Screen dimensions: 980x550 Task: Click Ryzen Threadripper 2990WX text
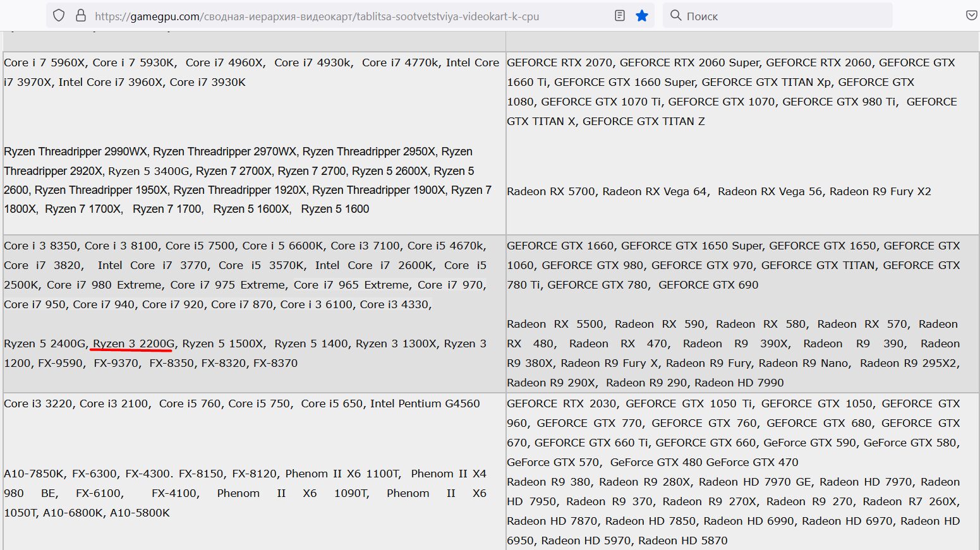(x=75, y=152)
